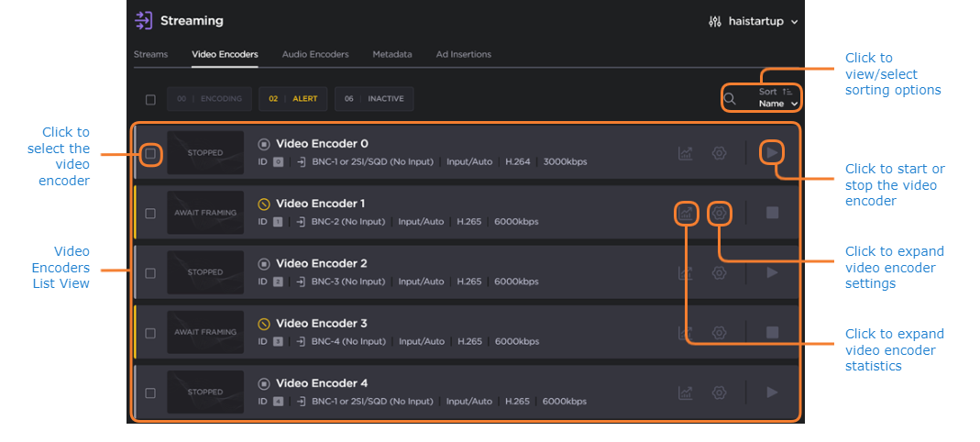
Task: Open statistics chart for Video Encoder 0
Action: tap(686, 153)
